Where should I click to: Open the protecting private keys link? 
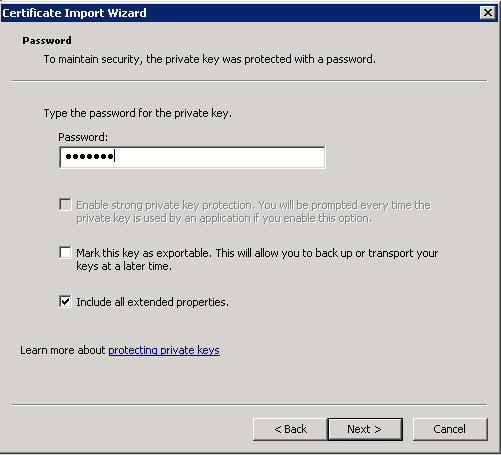tap(164, 350)
